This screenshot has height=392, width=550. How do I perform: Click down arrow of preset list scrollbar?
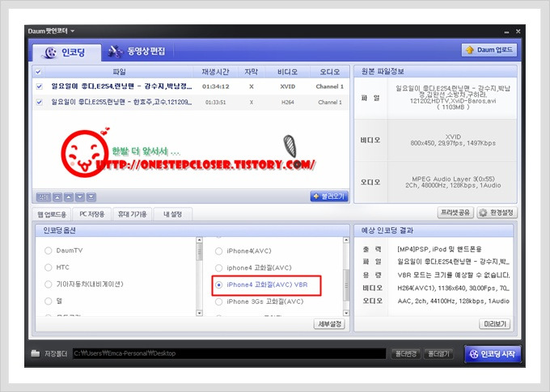tap(346, 313)
